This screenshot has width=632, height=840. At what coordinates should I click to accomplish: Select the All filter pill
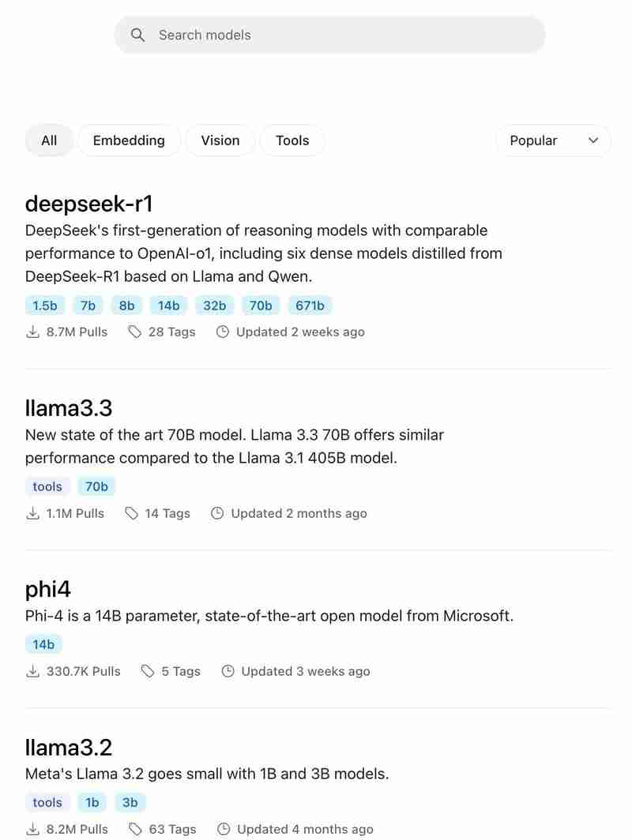point(49,141)
